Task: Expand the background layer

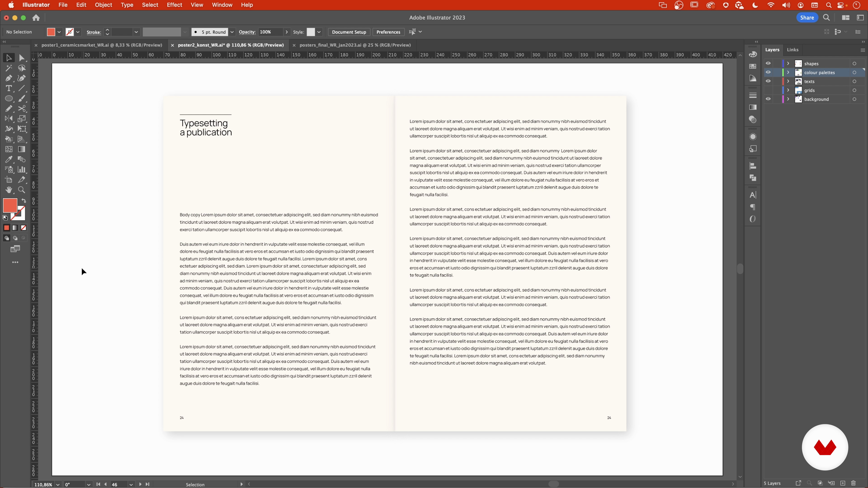Action: point(788,99)
